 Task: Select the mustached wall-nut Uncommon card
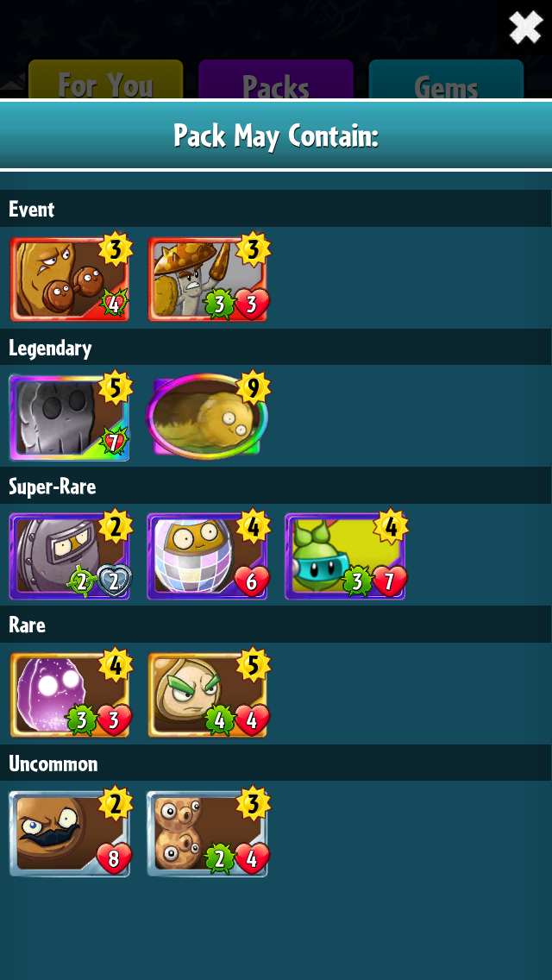[x=70, y=833]
